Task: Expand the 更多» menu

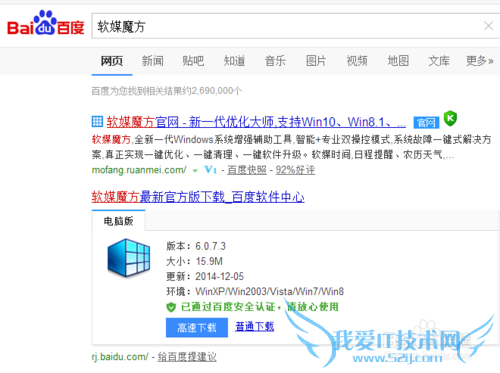Action: click(x=480, y=61)
